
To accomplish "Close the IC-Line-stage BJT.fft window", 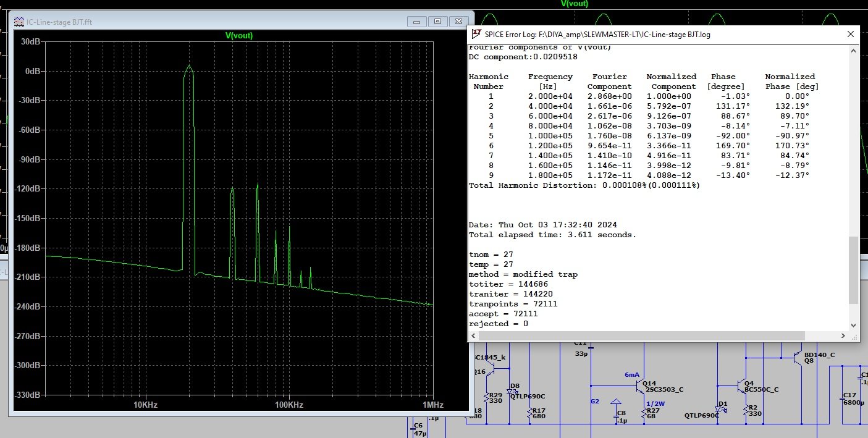I will [x=458, y=21].
